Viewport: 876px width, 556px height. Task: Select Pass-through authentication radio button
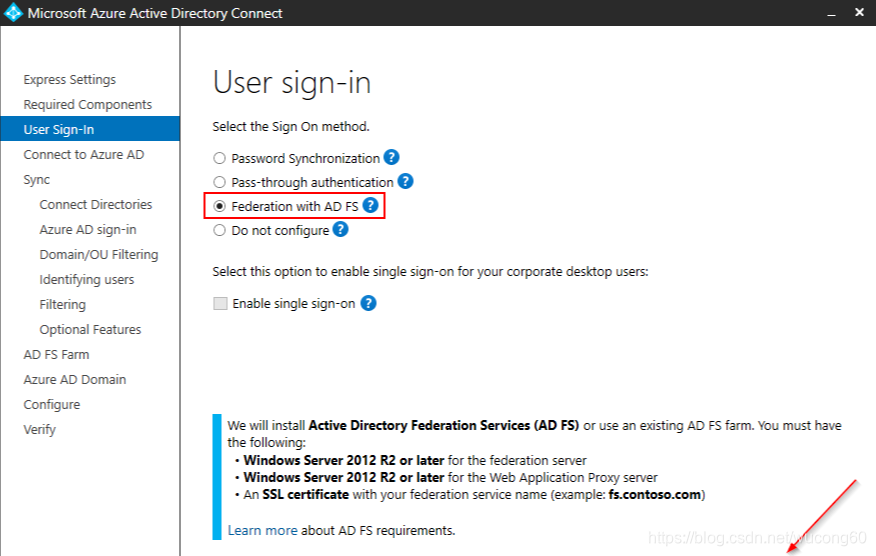coord(220,182)
